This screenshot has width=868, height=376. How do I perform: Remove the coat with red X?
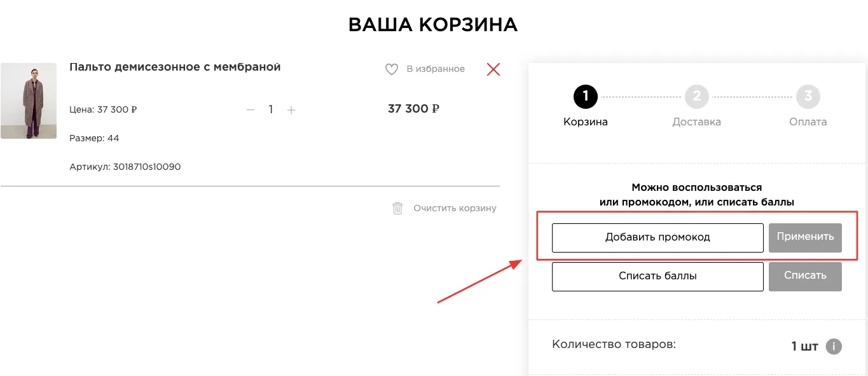(493, 69)
